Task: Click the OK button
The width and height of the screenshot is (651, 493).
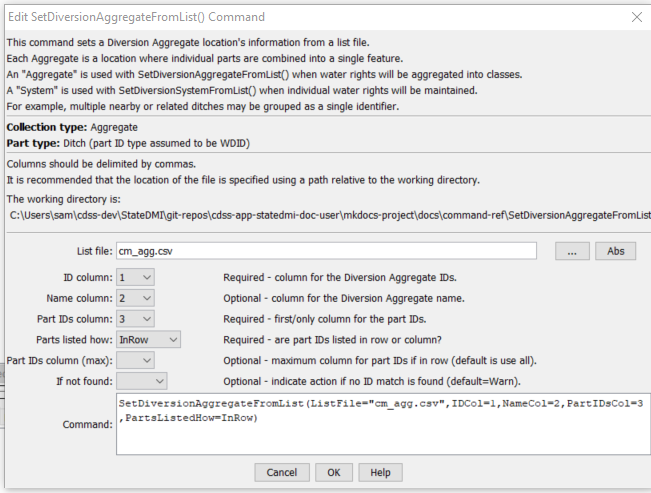Action: (334, 473)
